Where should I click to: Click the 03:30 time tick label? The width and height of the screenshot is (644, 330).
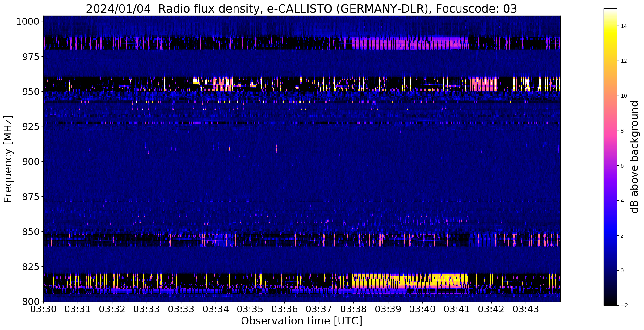[43, 309]
